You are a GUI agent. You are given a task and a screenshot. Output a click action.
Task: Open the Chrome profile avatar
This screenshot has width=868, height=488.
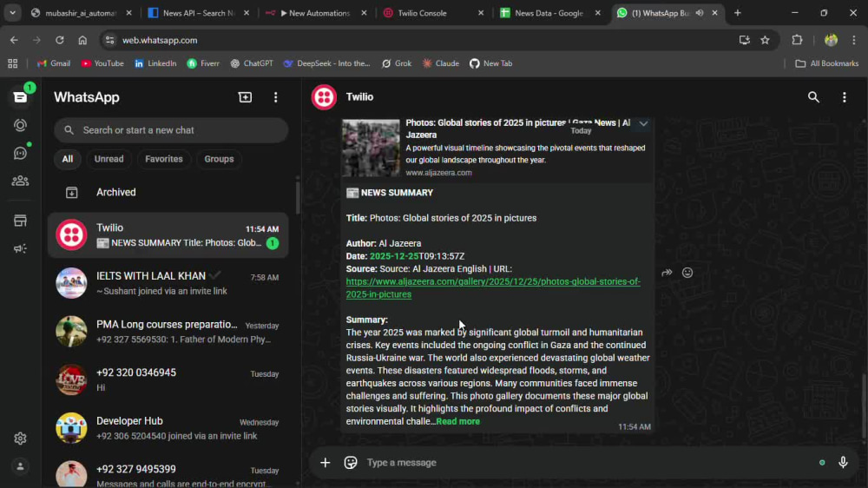click(831, 40)
